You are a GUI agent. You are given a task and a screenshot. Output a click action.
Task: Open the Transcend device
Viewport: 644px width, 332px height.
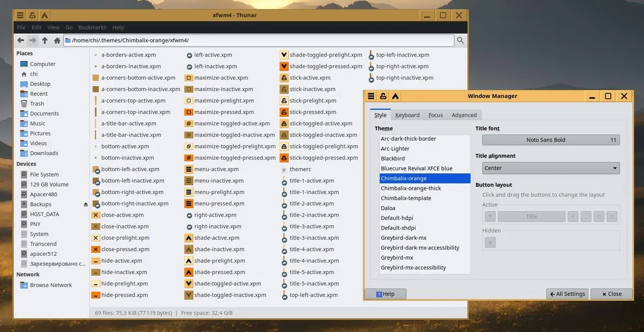point(38,244)
